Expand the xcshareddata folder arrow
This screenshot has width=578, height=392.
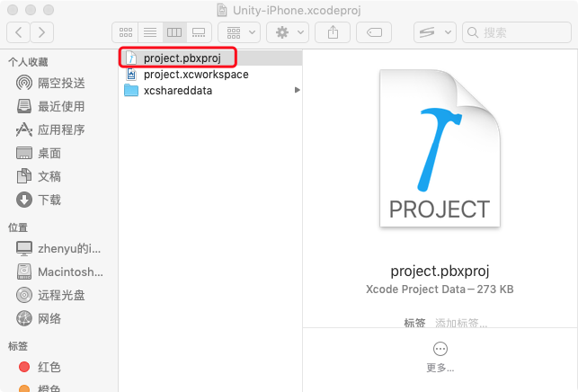298,90
